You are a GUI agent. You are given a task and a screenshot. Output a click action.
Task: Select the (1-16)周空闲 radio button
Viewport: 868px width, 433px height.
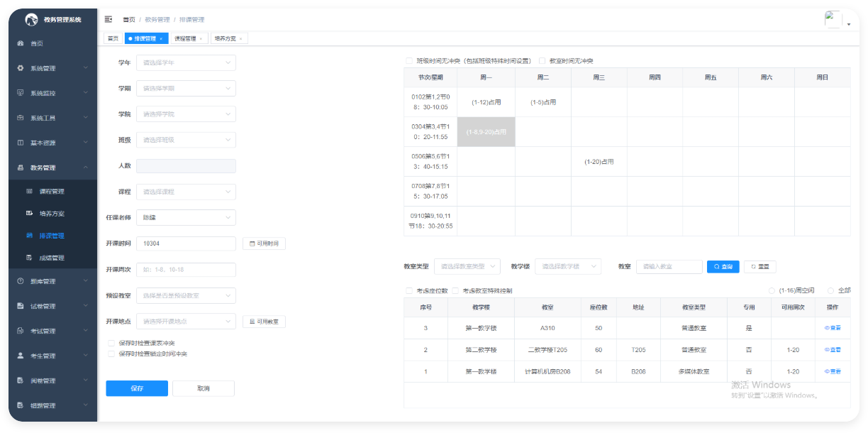coord(772,290)
